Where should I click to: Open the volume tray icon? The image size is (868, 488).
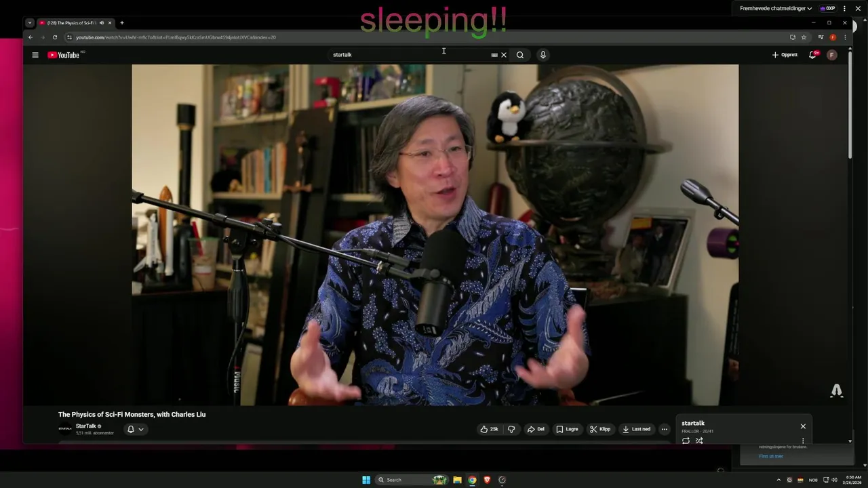click(834, 480)
